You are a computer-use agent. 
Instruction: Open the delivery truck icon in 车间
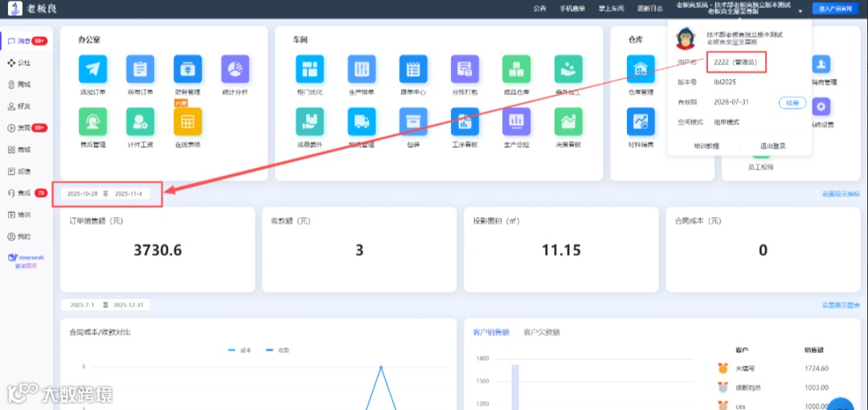point(362,122)
